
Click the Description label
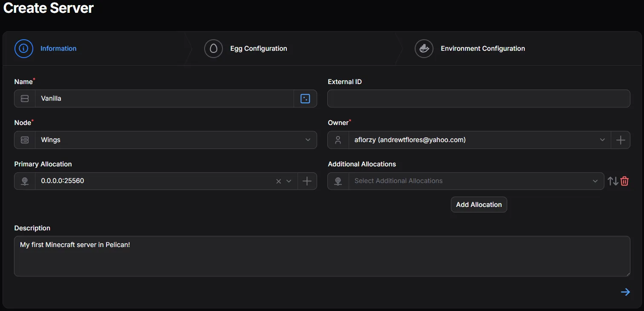click(32, 228)
